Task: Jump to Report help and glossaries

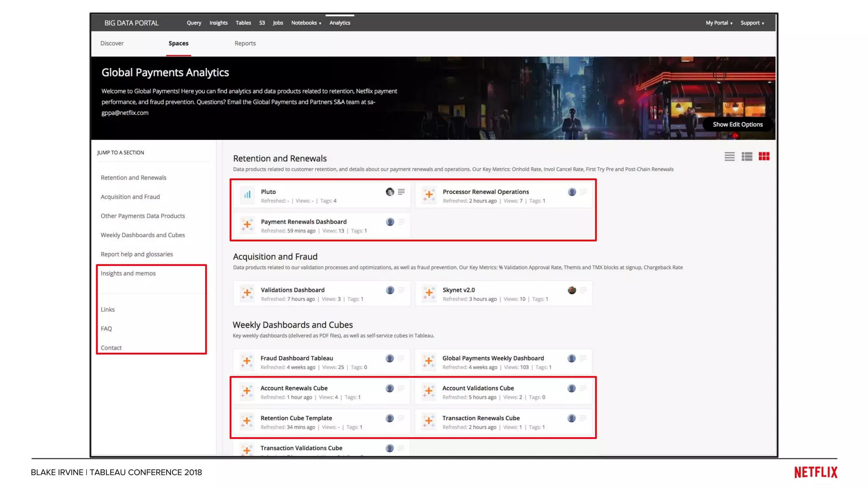Action: click(136, 254)
